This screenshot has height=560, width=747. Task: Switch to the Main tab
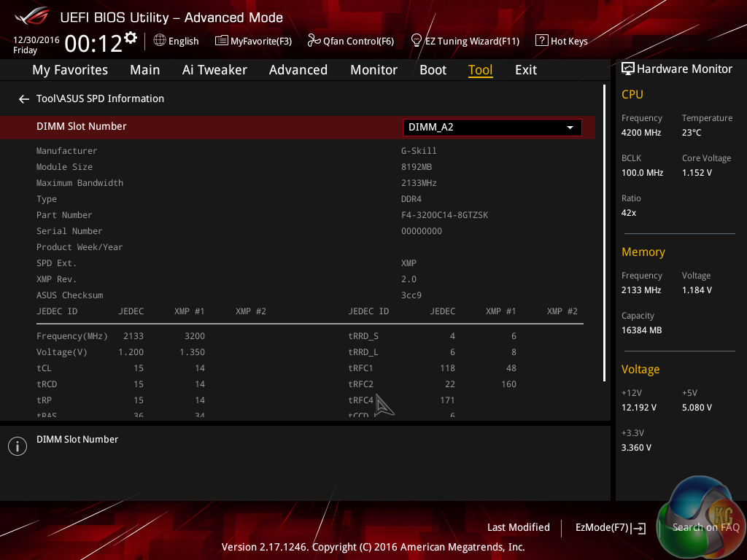tap(145, 70)
